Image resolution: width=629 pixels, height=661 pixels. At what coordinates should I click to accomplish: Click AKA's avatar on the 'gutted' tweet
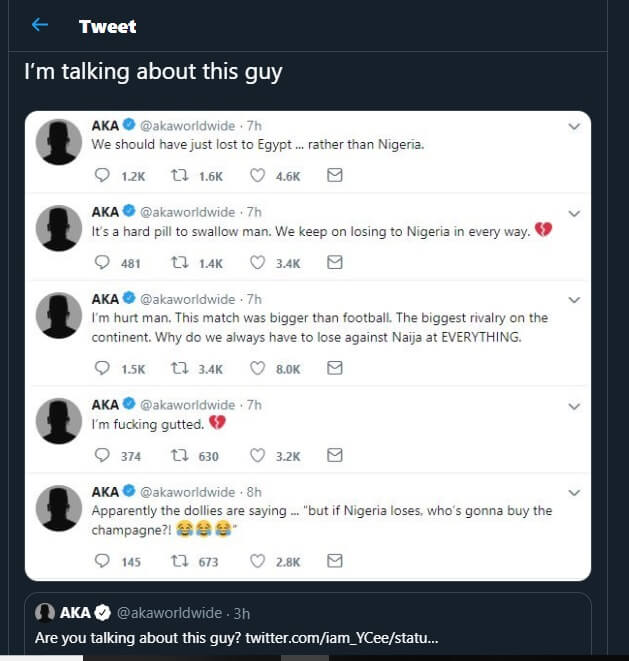point(59,420)
